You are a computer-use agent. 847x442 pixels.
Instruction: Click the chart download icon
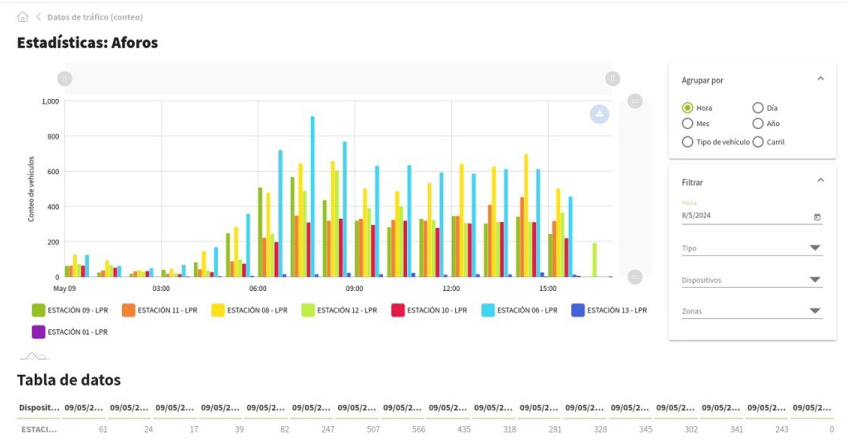point(599,114)
